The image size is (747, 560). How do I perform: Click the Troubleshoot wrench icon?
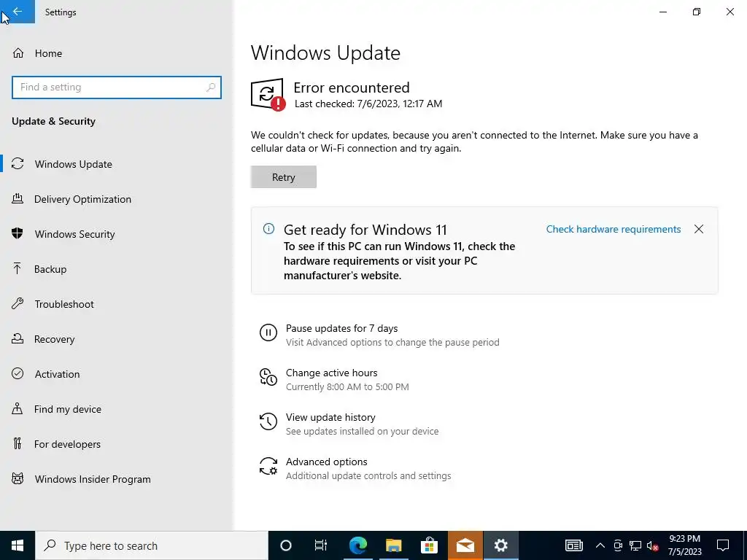(18, 304)
